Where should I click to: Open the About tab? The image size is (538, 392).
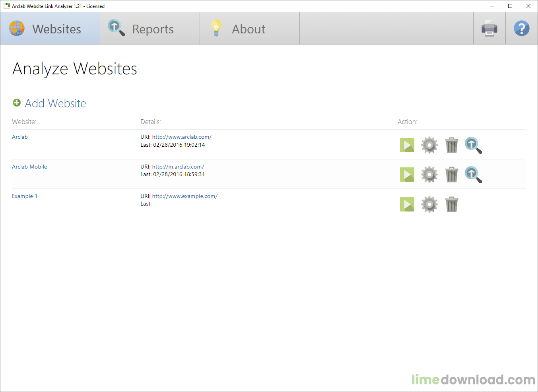point(249,28)
